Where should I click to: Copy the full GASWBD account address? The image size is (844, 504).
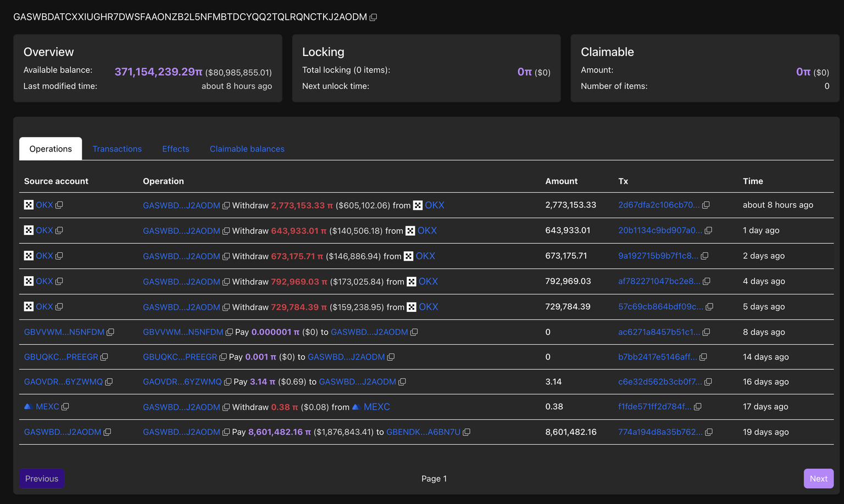click(x=373, y=17)
